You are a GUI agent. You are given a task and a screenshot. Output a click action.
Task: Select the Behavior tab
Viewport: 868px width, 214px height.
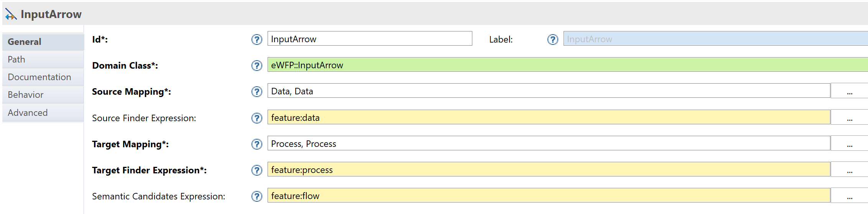click(x=43, y=95)
